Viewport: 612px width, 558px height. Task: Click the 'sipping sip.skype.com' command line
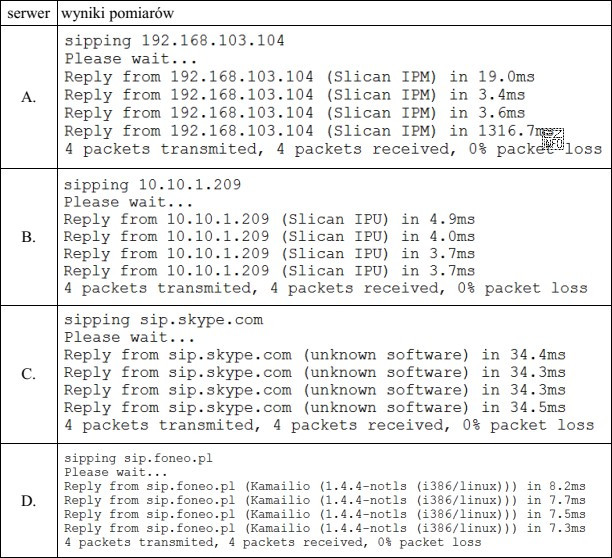[164, 320]
